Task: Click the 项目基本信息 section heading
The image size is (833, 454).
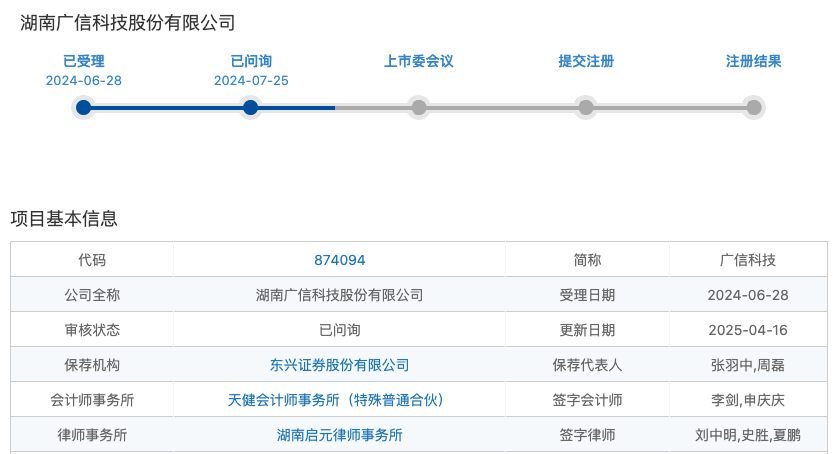Action: pyautogui.click(x=64, y=218)
